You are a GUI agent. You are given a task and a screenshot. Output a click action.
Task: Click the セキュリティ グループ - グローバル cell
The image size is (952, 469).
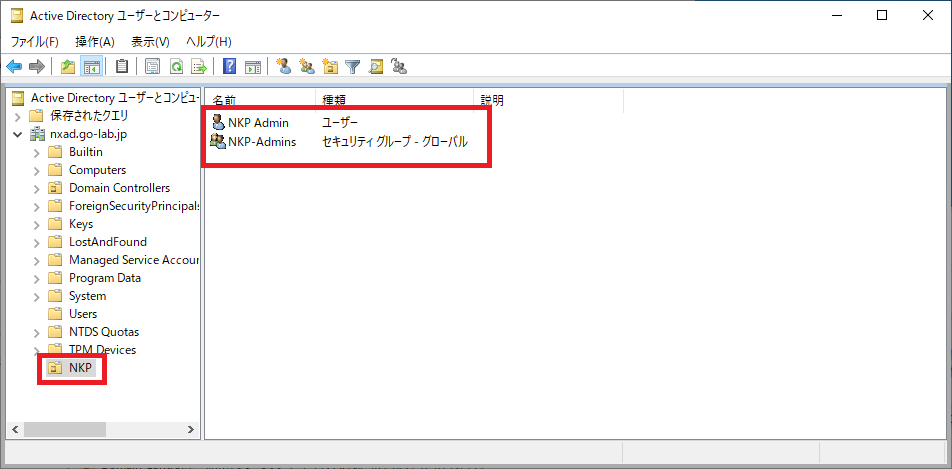395,142
